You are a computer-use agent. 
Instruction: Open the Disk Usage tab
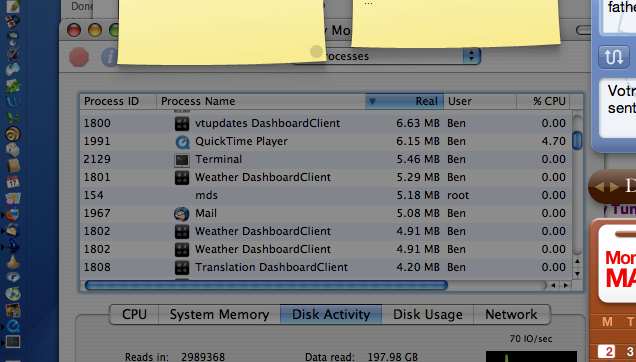(x=428, y=315)
